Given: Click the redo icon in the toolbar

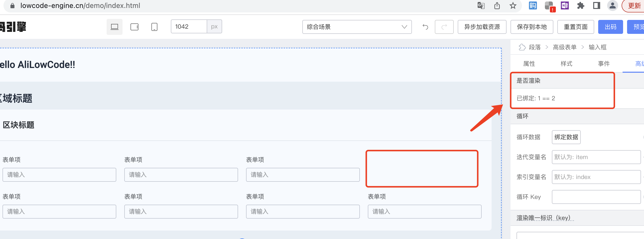Looking at the screenshot, I should (x=444, y=27).
